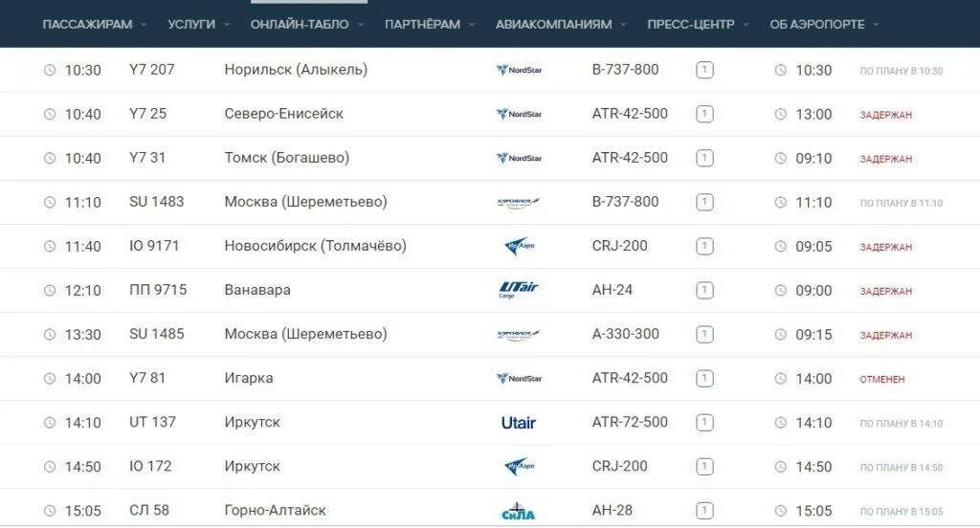Image resolution: width=980 pixels, height=528 pixels.
Task: Open the Авиакомпаниям dropdown
Action: coord(561,24)
